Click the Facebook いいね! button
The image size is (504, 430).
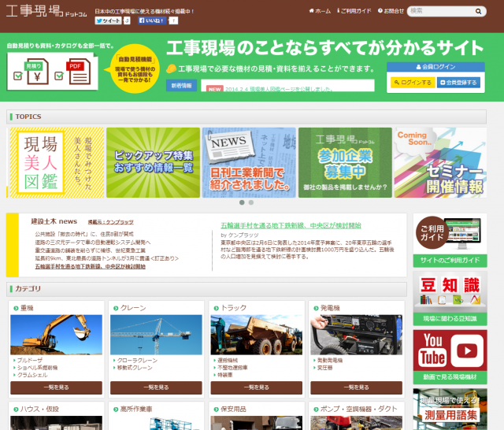pyautogui.click(x=151, y=21)
